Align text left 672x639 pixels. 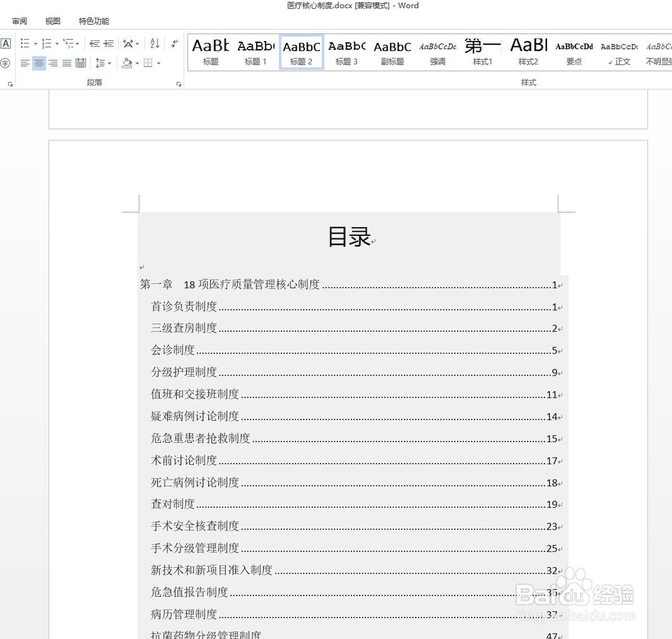click(x=26, y=63)
